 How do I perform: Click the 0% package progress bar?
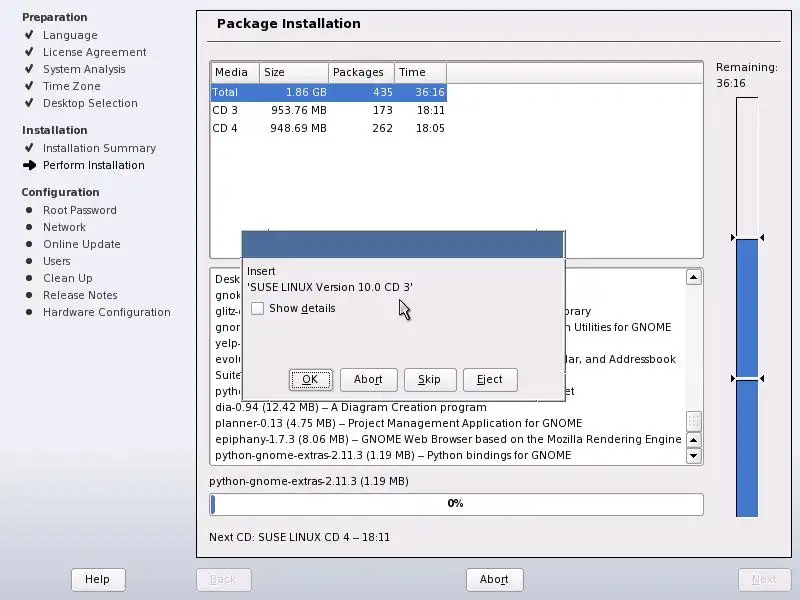456,504
